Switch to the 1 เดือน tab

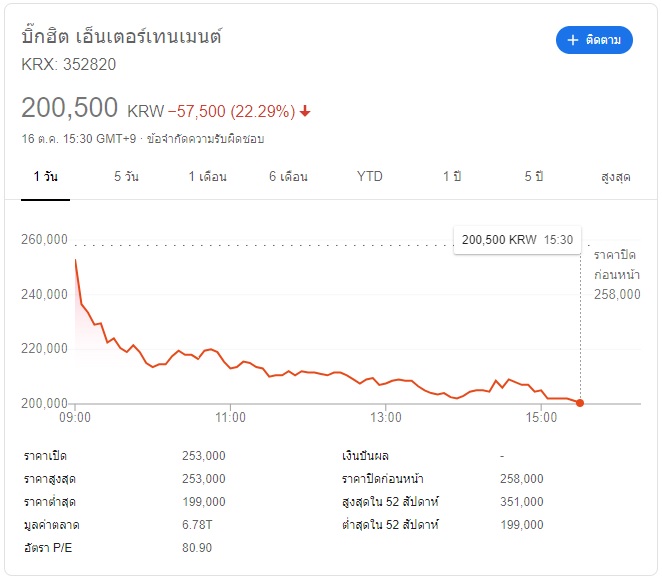click(207, 176)
